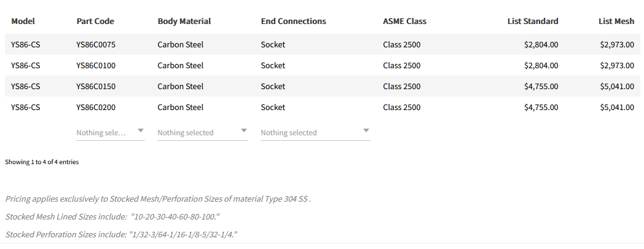Select part code YS86C0075 cell

pos(96,44)
